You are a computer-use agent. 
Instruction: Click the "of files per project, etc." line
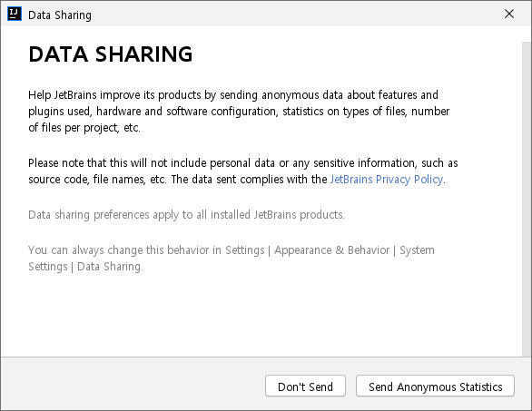84,128
